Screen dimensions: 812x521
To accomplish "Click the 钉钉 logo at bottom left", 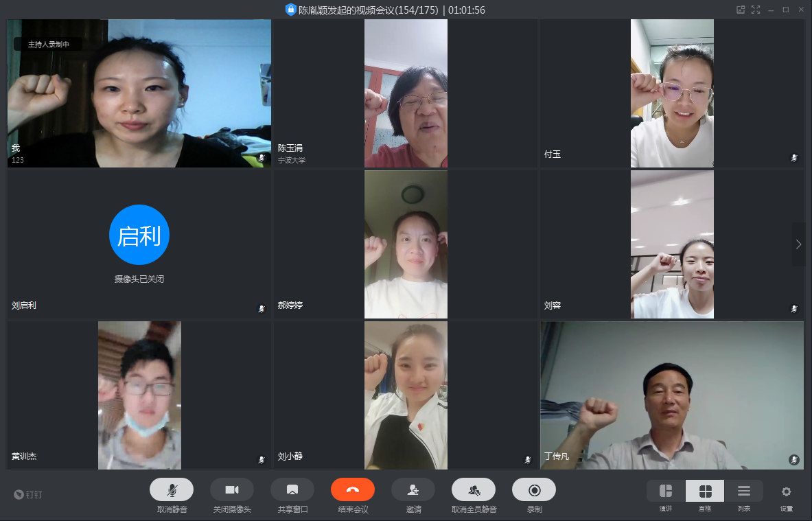I will [x=29, y=494].
